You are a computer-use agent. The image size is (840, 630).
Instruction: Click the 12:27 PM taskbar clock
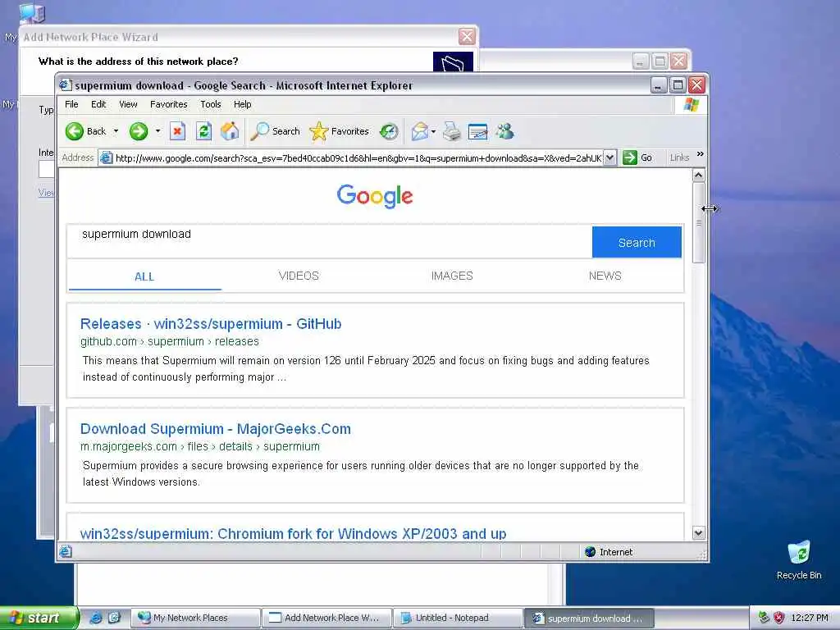(x=809, y=618)
